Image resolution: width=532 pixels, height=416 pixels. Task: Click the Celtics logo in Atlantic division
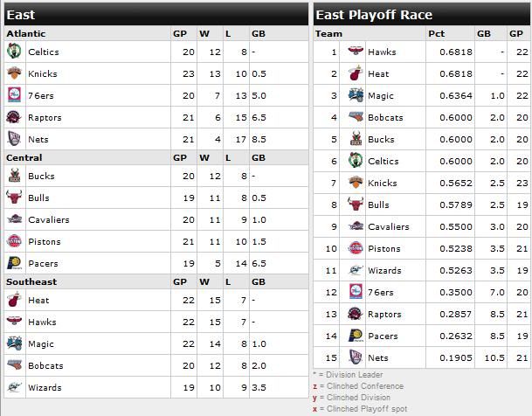click(14, 52)
